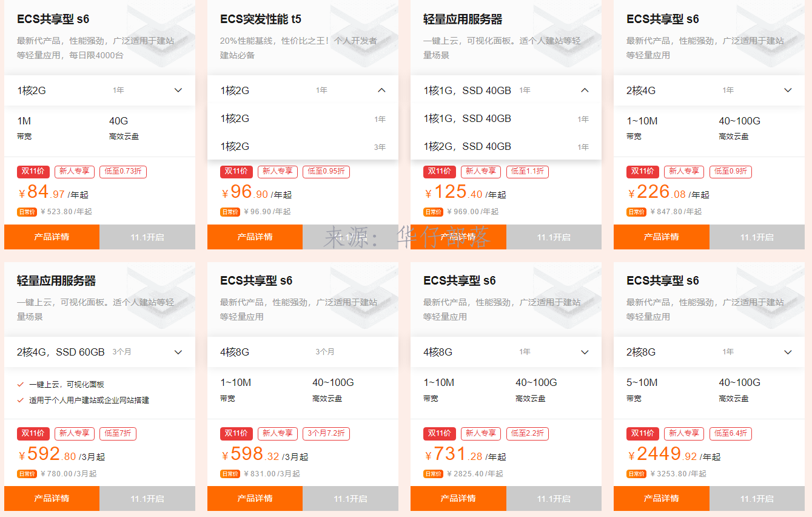Click the 低至2.2折 tag

(527, 433)
